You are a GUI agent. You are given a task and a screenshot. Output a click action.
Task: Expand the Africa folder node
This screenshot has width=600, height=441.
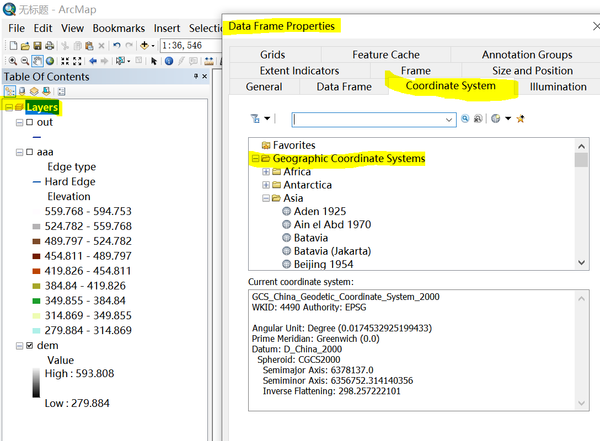click(266, 172)
